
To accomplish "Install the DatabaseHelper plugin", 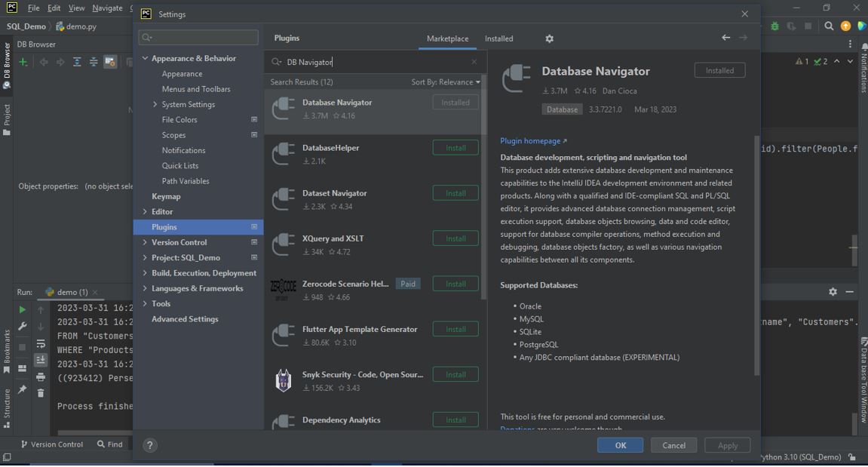I will pos(455,148).
